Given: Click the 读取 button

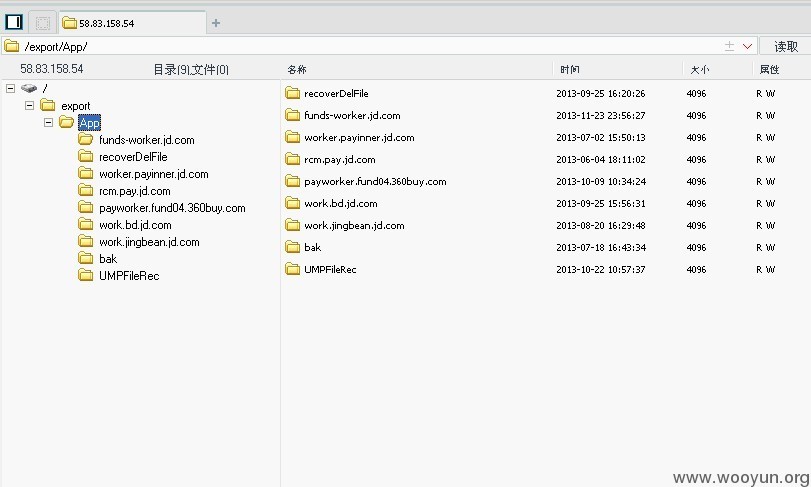Looking at the screenshot, I should tap(786, 47).
